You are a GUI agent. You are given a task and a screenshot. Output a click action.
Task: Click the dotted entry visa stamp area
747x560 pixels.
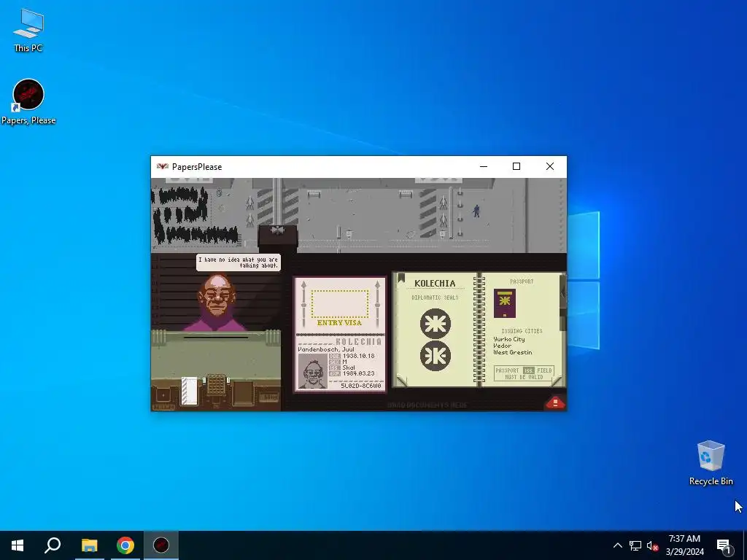coord(340,303)
